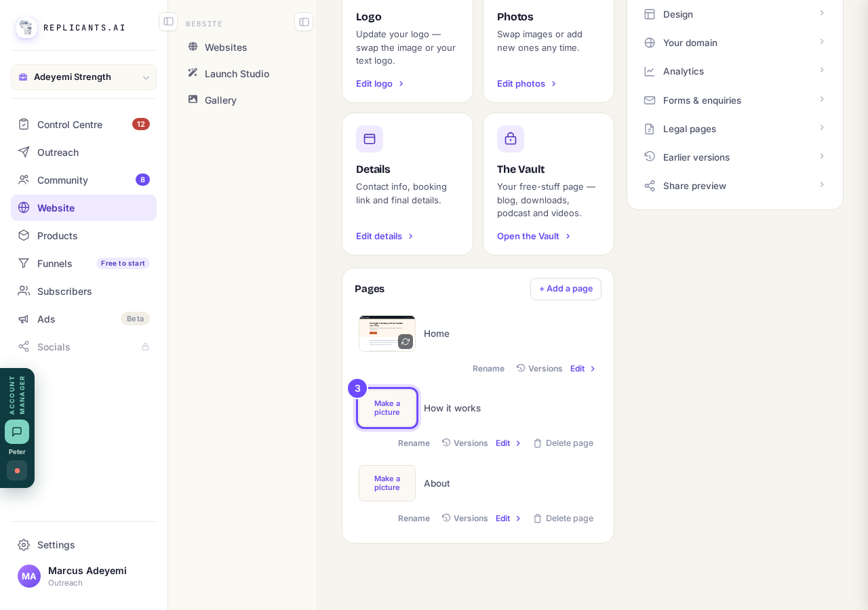The image size is (868, 610).
Task: Click the Gallery image icon
Action: click(x=193, y=100)
